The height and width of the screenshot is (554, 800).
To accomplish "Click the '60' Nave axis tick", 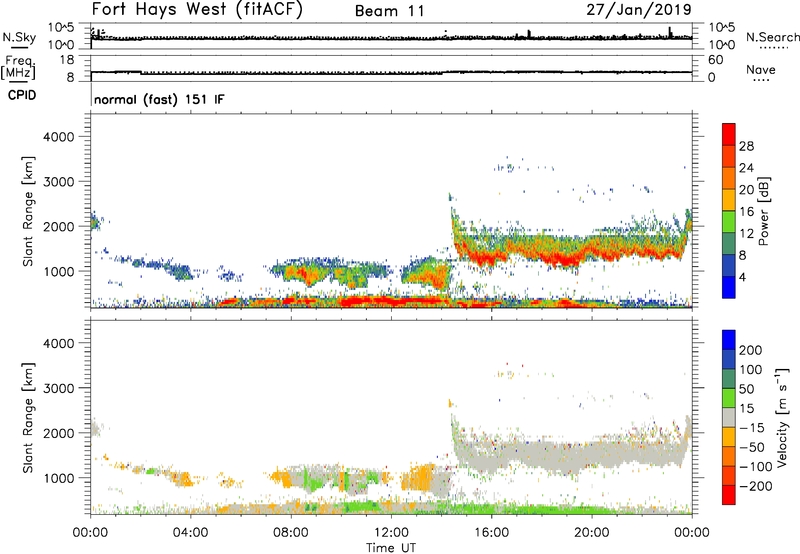I will [x=715, y=60].
